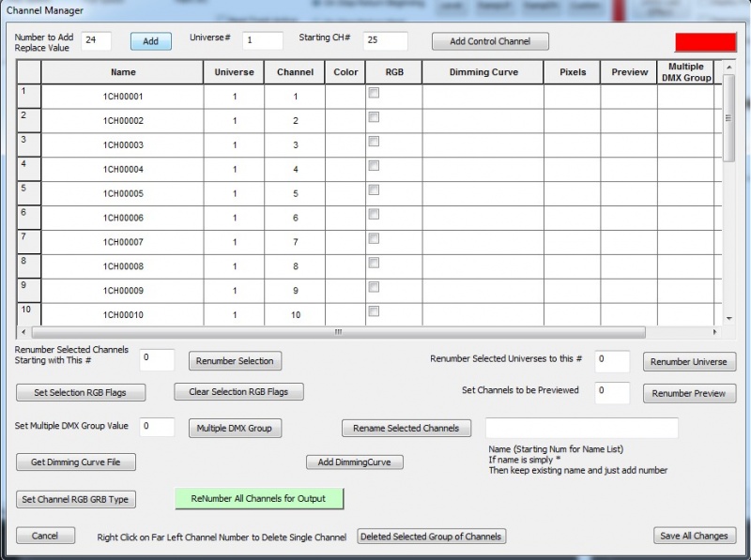Toggle RGB checkbox for 1CH00010
Viewport: 751px width, 560px height.
tap(374, 310)
